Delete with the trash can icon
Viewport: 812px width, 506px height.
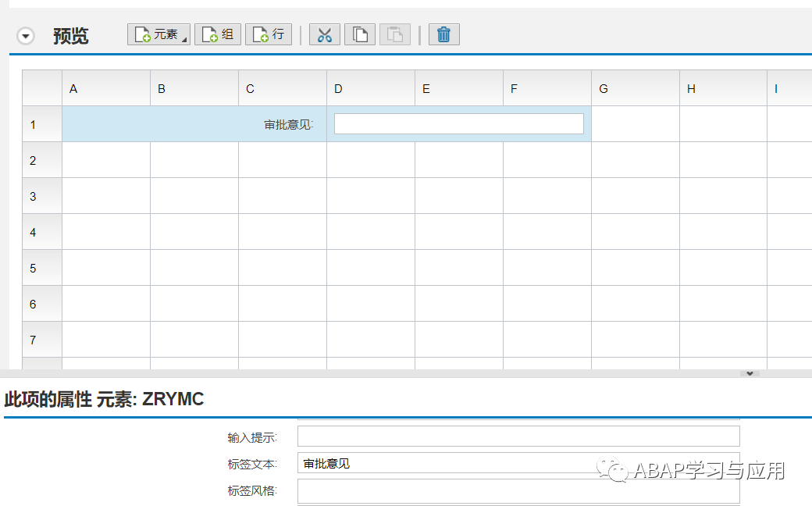[443, 34]
